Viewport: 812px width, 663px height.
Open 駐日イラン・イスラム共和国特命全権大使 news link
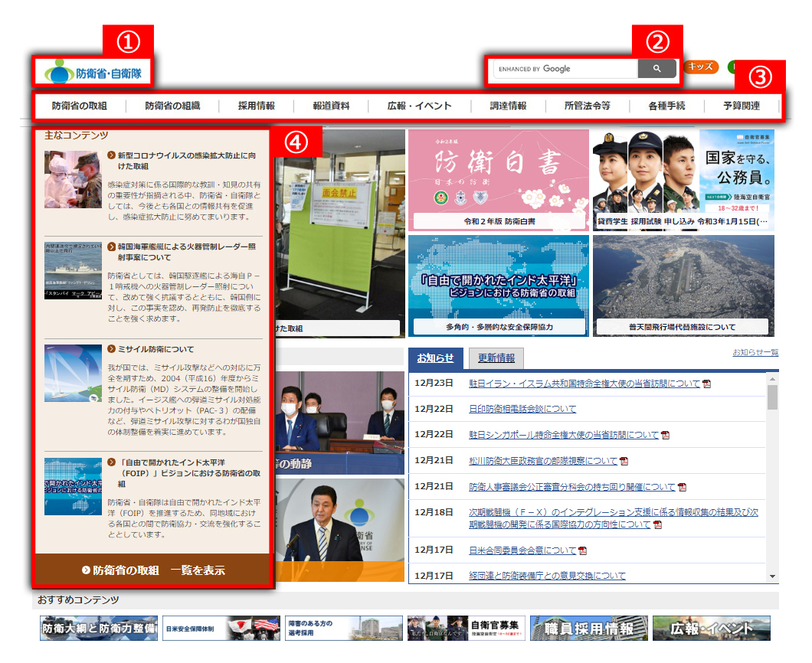coord(584,384)
